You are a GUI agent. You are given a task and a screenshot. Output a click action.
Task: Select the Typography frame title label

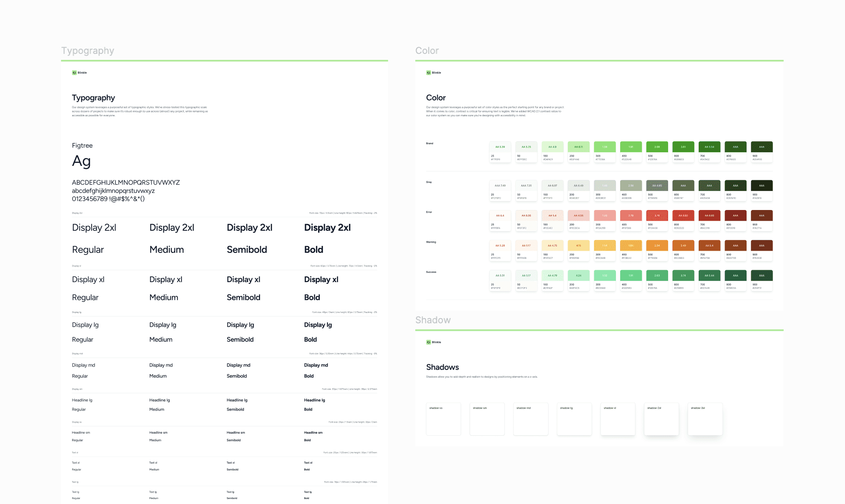(87, 51)
